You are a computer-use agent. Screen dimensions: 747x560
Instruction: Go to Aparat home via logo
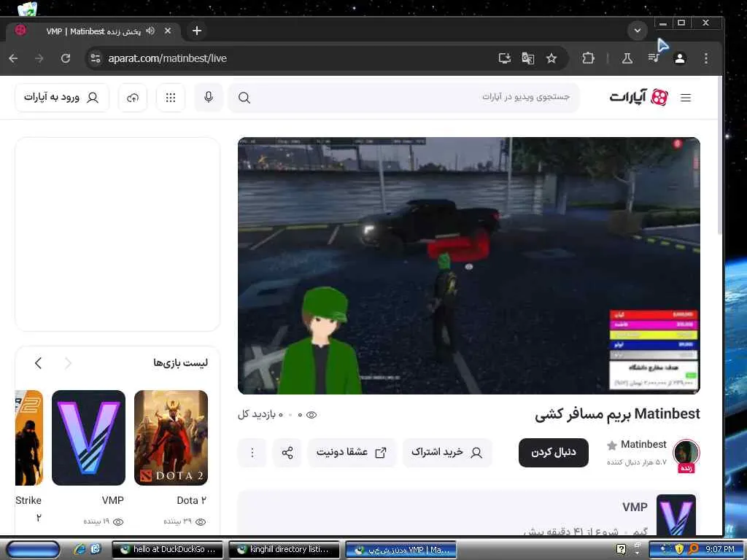pyautogui.click(x=639, y=97)
